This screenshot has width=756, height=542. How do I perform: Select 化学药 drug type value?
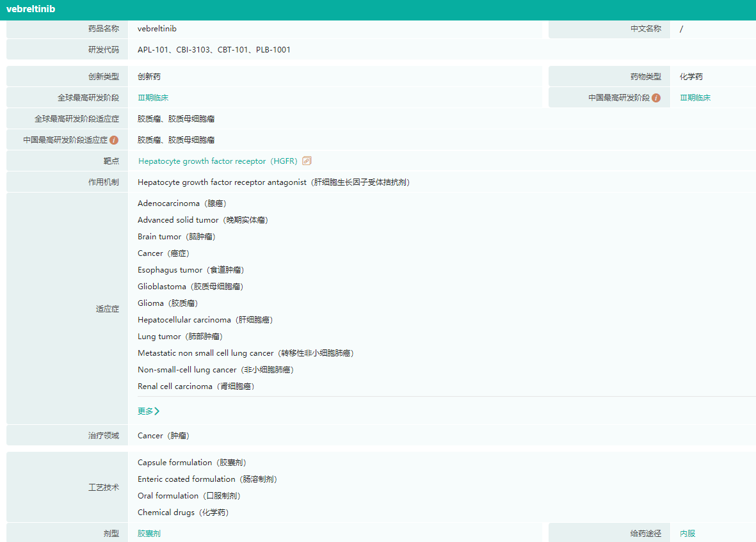(691, 77)
